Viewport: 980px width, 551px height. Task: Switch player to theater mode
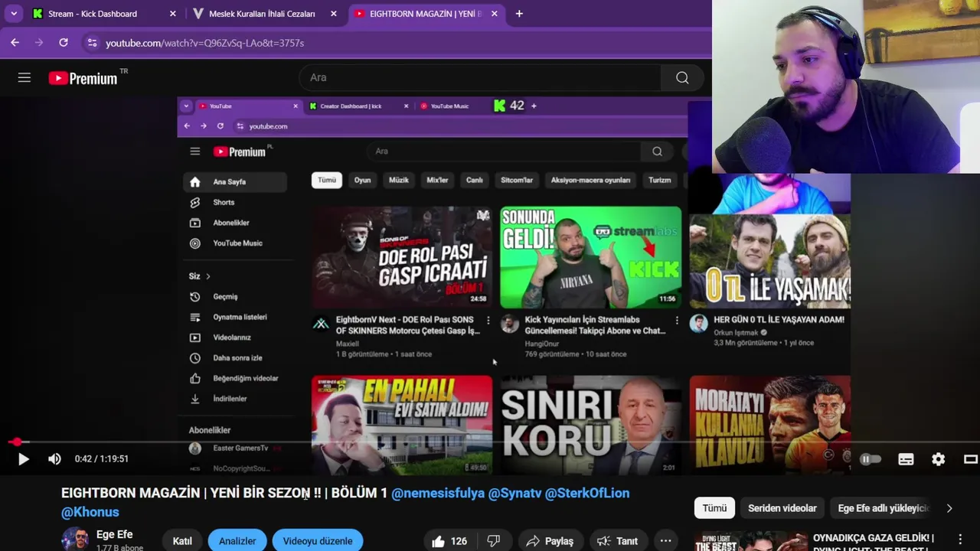(970, 459)
